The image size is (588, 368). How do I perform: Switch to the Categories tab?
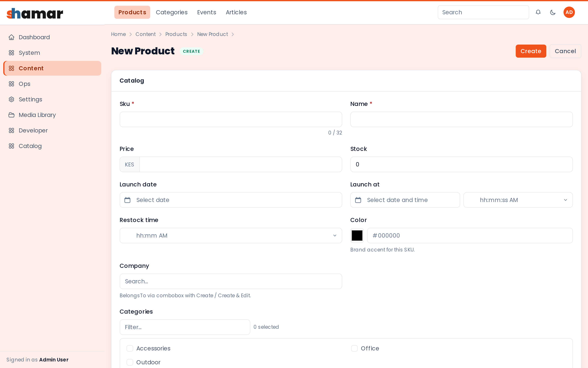(x=171, y=12)
